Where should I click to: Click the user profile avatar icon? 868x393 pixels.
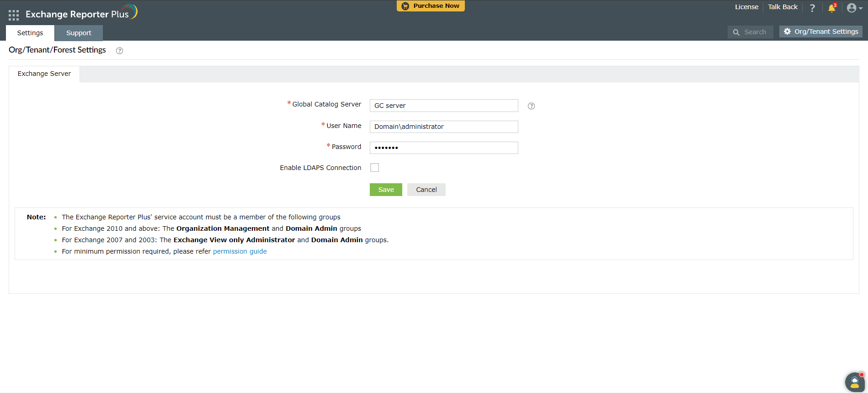point(851,8)
